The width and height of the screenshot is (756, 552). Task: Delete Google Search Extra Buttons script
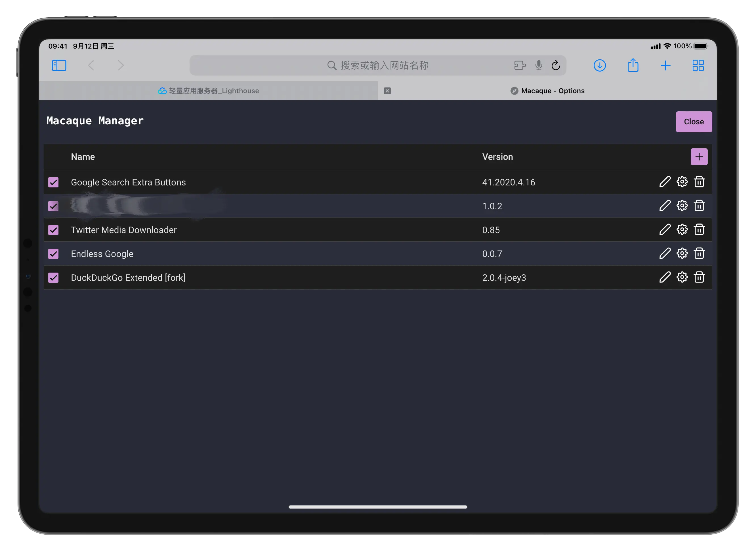(x=699, y=182)
